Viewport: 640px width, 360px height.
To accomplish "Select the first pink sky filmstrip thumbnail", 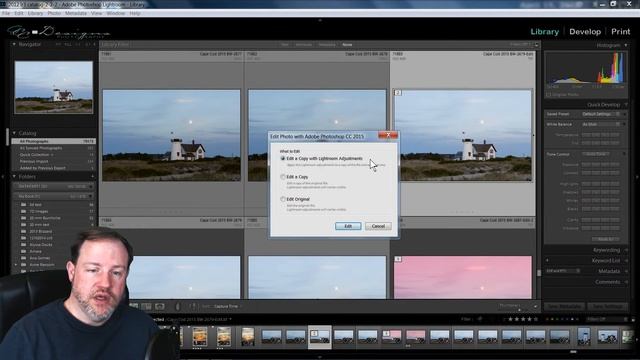I will [x=391, y=336].
